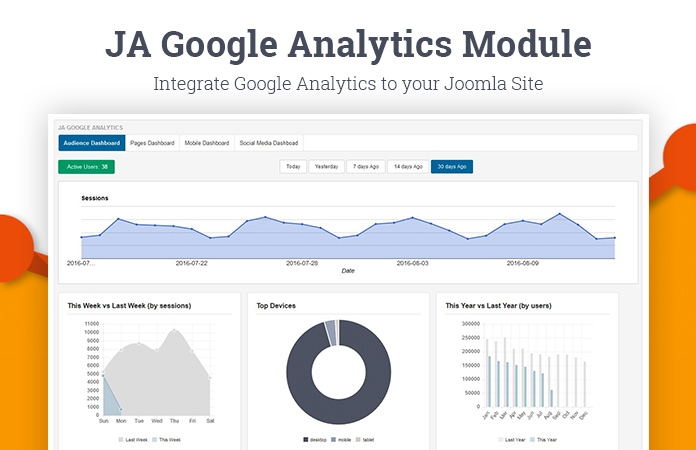The height and width of the screenshot is (450, 696).
Task: Choose the 7 days Ago range
Action: coord(365,166)
